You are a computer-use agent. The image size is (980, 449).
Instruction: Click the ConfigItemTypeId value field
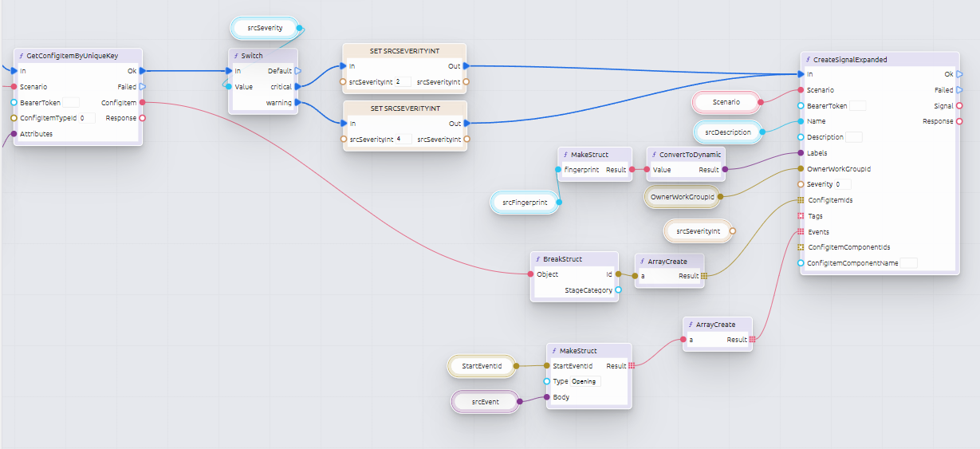pos(86,118)
